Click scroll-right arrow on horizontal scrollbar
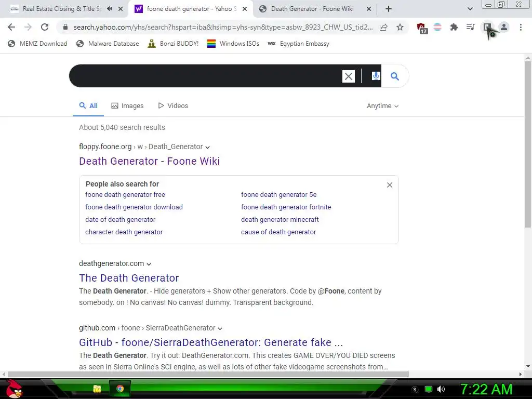 pyautogui.click(x=521, y=374)
